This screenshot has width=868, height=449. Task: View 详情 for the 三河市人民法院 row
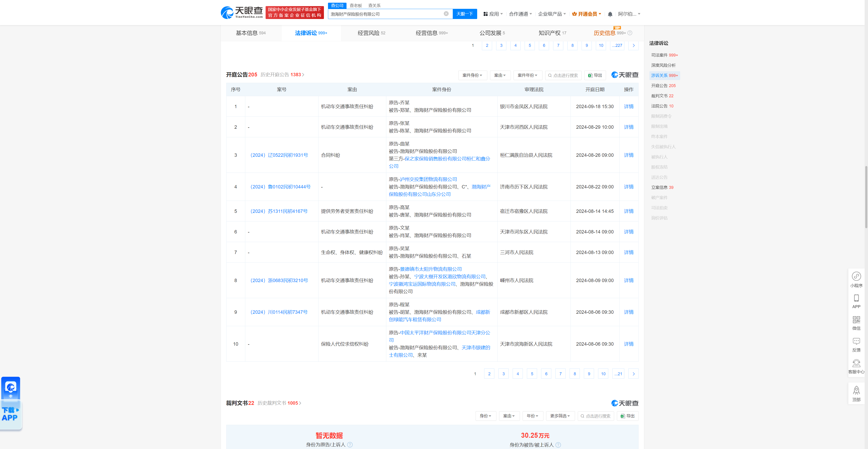628,252
